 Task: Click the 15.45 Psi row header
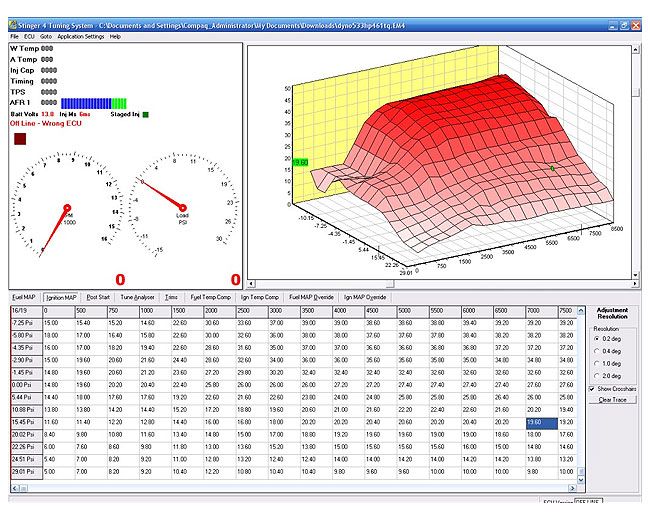[x=26, y=423]
